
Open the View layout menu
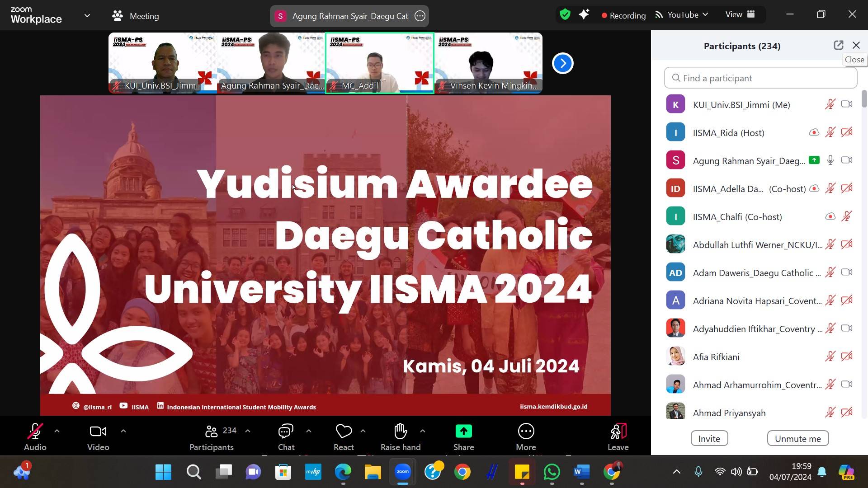tap(740, 14)
